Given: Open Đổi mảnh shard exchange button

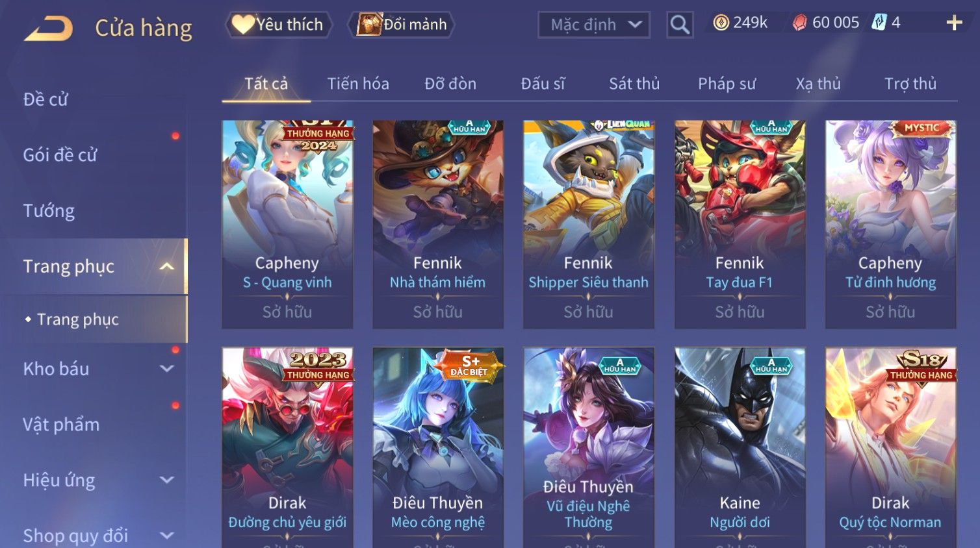Looking at the screenshot, I should pos(402,25).
